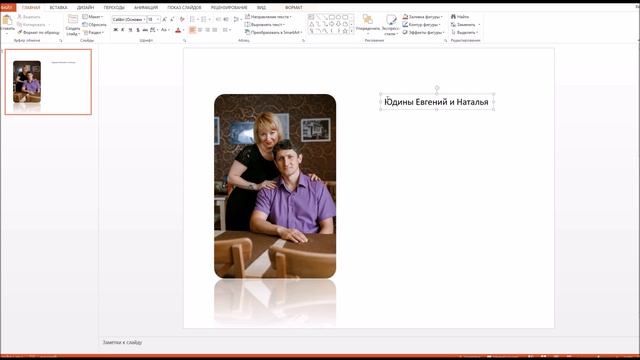Switch to the Format (ФОРМАТ) tab

(294, 7)
